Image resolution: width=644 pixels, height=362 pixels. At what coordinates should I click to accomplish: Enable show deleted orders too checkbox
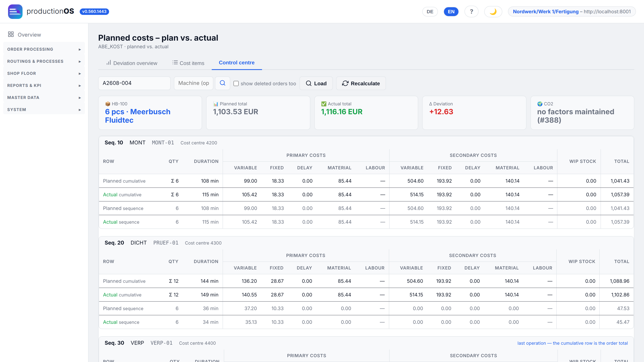point(236,83)
